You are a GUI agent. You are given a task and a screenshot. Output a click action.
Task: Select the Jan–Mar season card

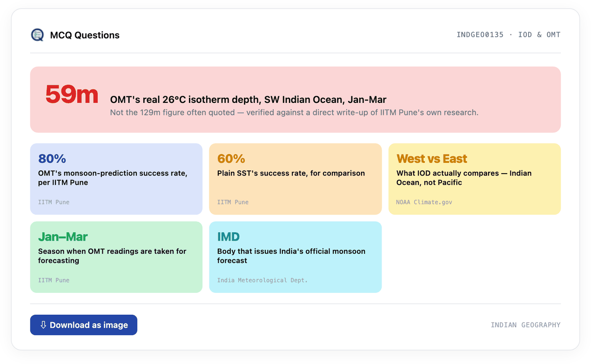click(x=116, y=257)
